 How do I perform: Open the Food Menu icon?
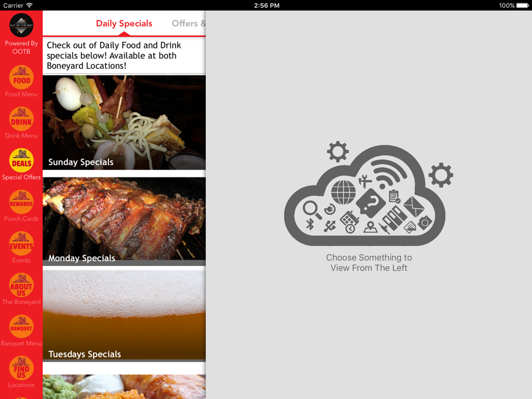21,77
